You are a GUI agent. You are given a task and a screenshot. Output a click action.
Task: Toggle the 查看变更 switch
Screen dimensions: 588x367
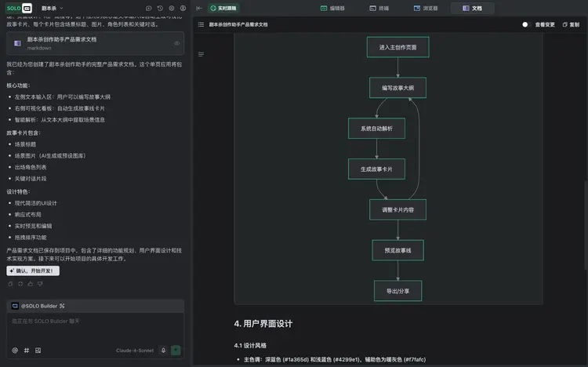tap(526, 24)
